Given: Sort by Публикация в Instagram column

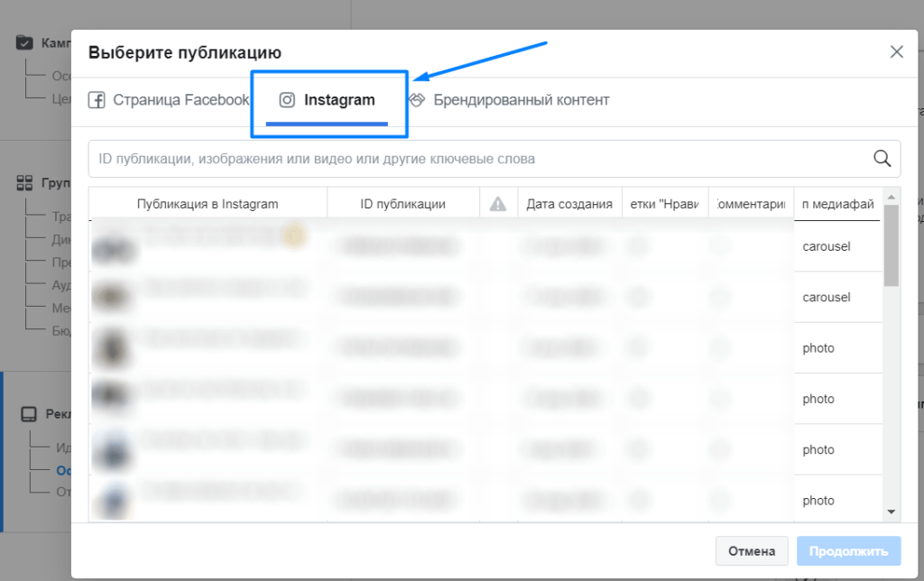Looking at the screenshot, I should point(208,204).
